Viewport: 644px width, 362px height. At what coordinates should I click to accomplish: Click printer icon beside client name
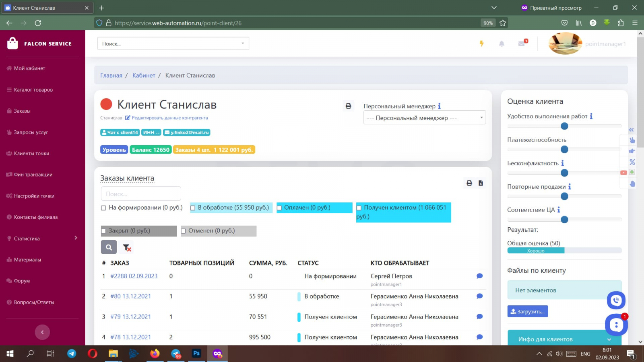(x=348, y=106)
